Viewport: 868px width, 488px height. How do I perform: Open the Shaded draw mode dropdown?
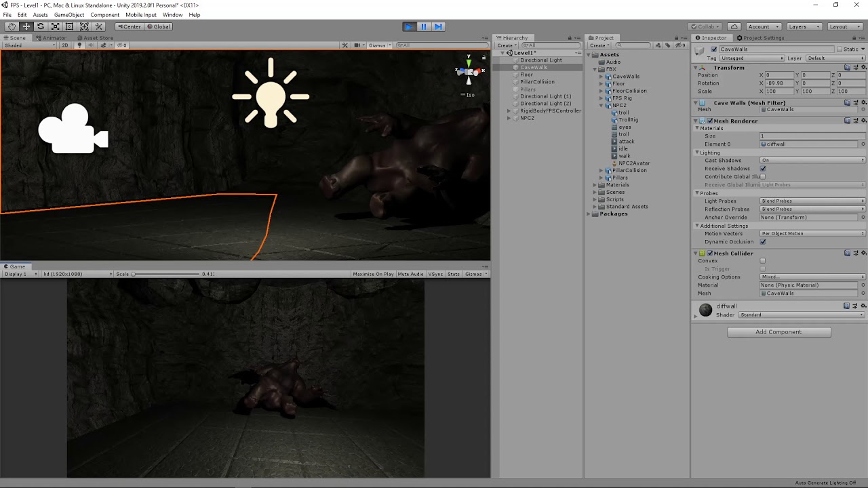click(31, 45)
